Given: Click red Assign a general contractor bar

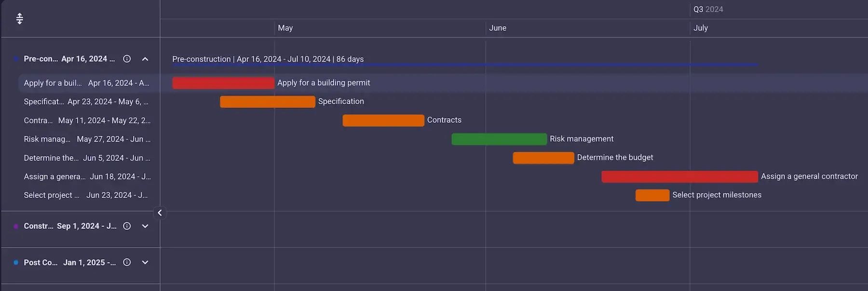Looking at the screenshot, I should tap(679, 176).
